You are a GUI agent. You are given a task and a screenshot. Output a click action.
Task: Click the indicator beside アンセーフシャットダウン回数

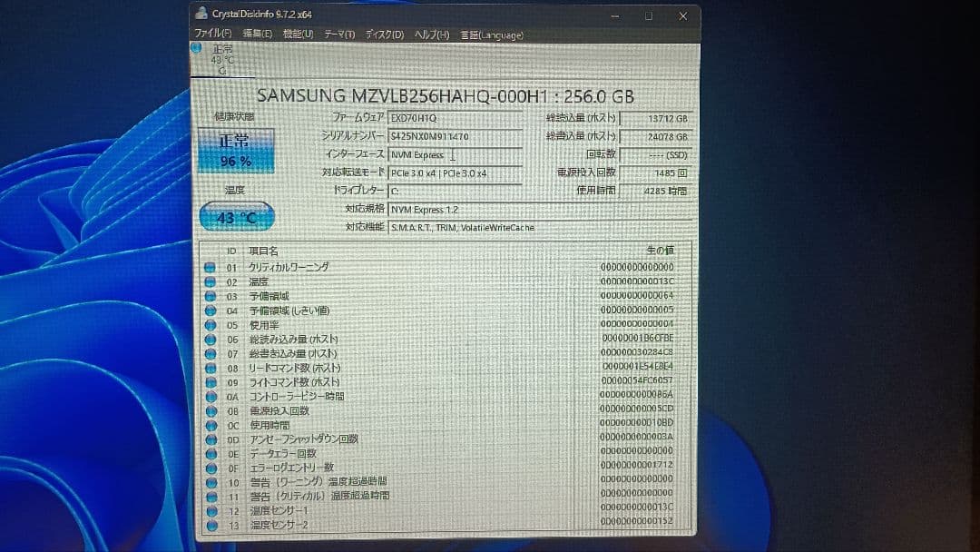coord(210,440)
